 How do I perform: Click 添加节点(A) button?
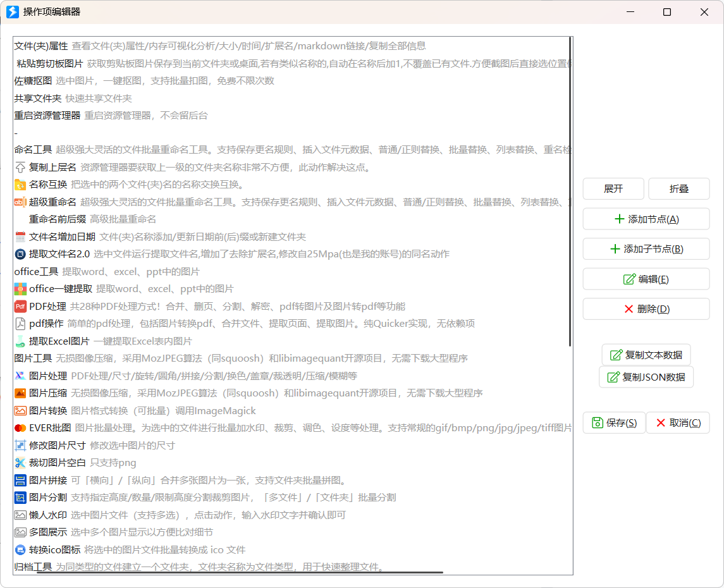pos(646,219)
